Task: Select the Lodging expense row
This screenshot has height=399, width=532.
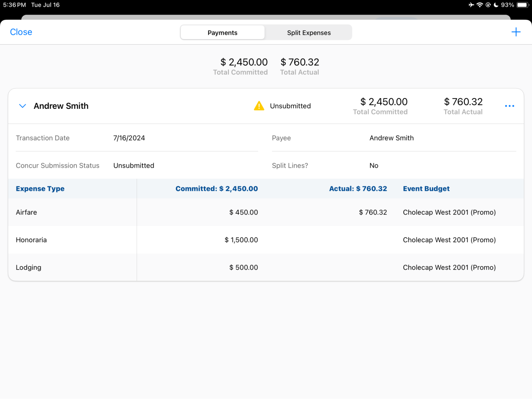Action: (28, 267)
